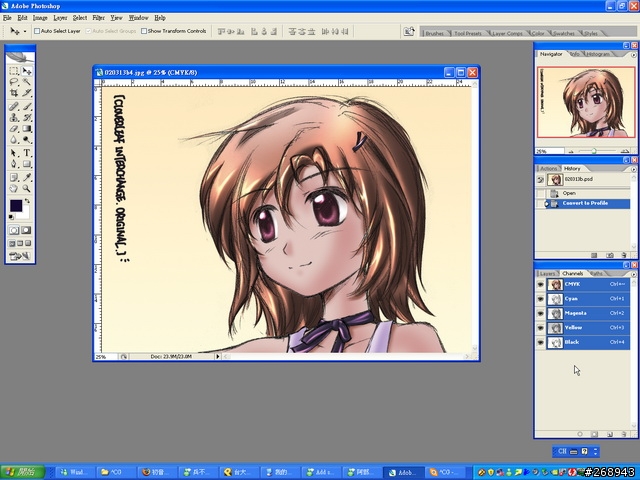
Task: Select the Zoom tool
Action: click(27, 189)
